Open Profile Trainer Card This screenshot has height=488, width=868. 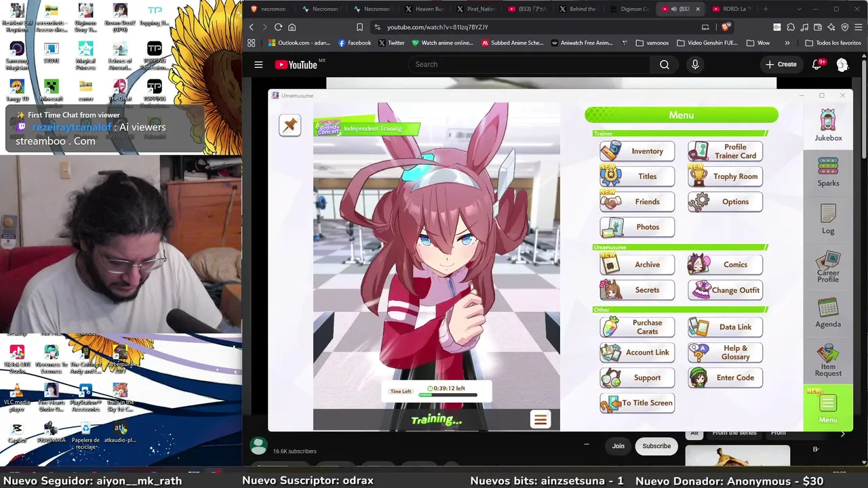(x=726, y=151)
